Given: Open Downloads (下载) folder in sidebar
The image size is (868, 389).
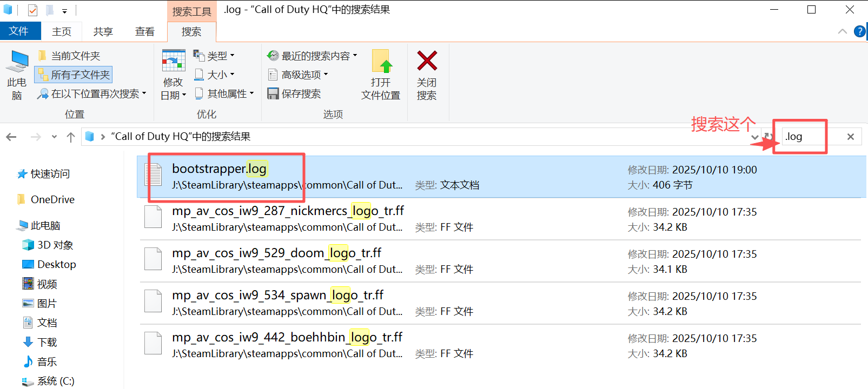Looking at the screenshot, I should pyautogui.click(x=39, y=342).
